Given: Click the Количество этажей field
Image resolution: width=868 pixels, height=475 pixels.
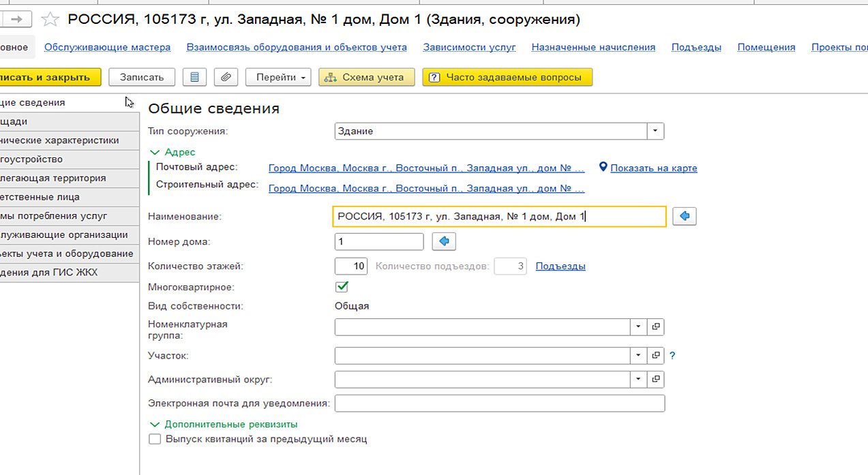Looking at the screenshot, I should 351,266.
